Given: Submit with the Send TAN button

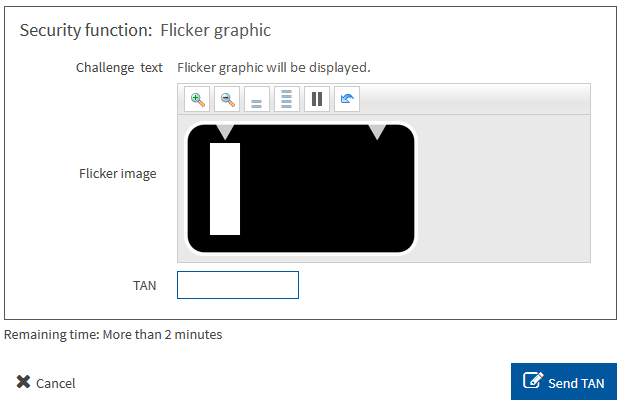Looking at the screenshot, I should point(564,381).
